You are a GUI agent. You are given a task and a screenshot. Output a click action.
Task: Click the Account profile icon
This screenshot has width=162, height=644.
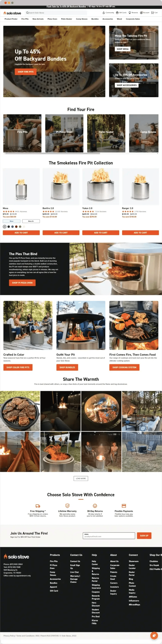tap(141, 13)
